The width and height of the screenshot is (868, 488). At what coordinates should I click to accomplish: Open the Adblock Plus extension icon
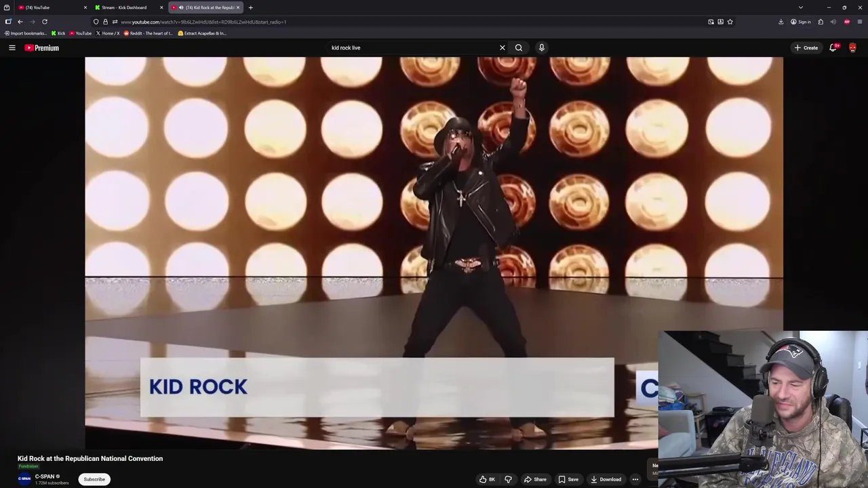coord(847,22)
